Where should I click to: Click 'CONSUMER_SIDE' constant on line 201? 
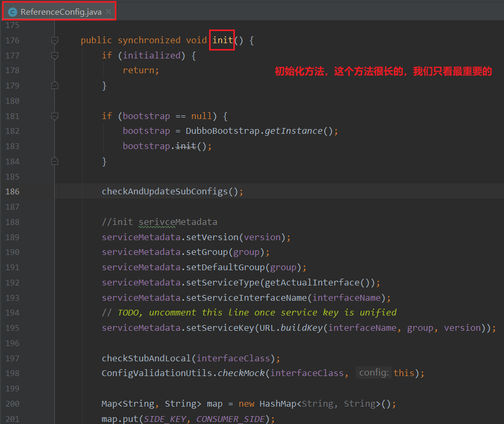[x=231, y=419]
